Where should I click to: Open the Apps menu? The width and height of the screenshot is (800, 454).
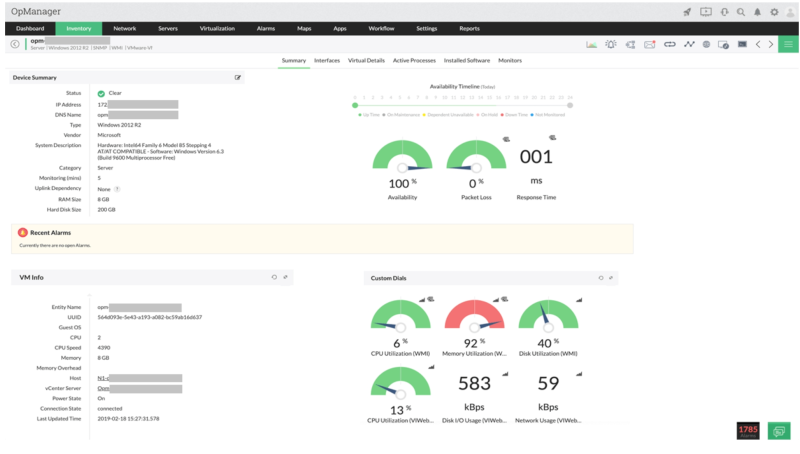[x=340, y=29]
